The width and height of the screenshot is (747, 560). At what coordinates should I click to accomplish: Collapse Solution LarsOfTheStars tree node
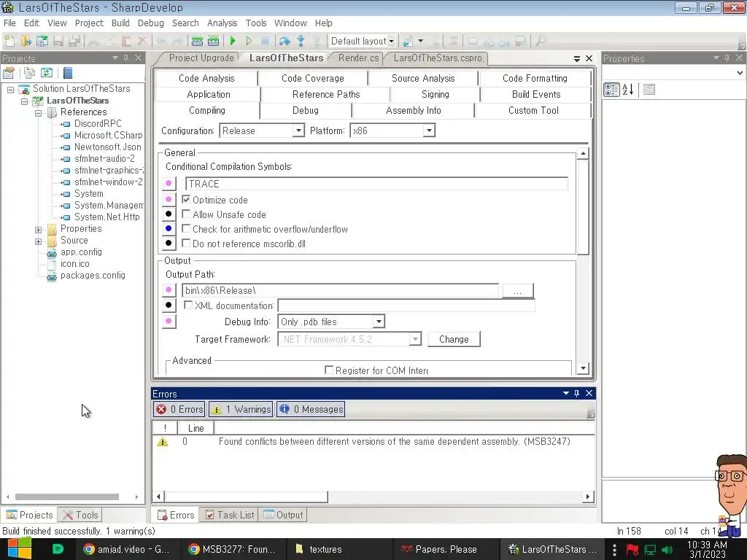tap(11, 89)
